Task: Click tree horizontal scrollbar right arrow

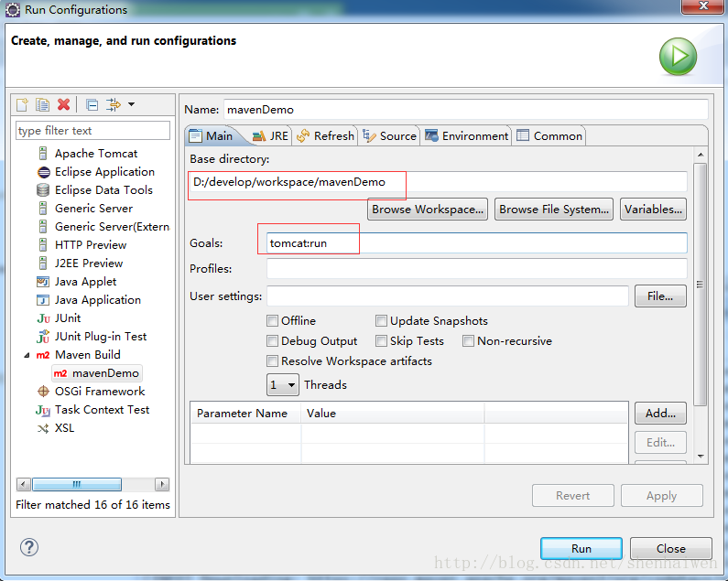Action: click(x=162, y=485)
